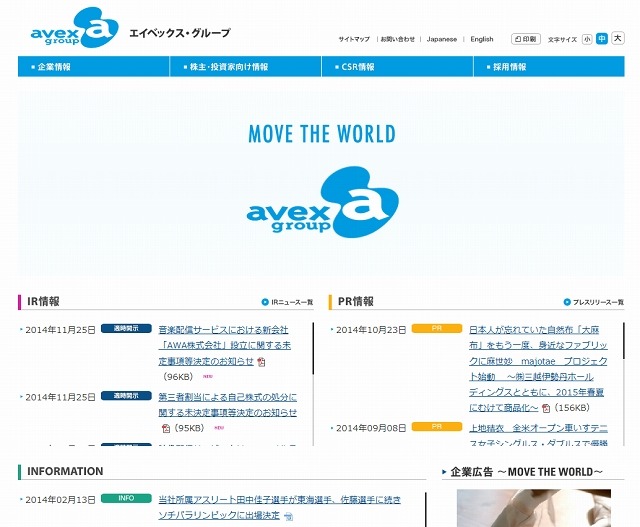This screenshot has width=640, height=527.
Task: Click PR badge for 2014年10月23日 item
Action: 437,328
